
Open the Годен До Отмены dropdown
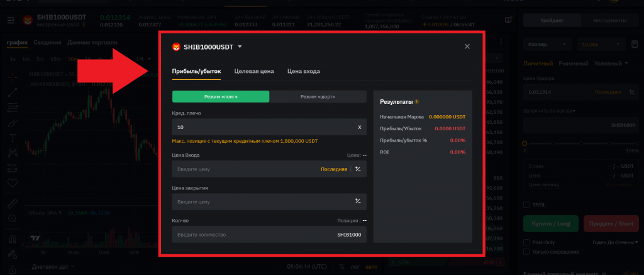coord(615,242)
